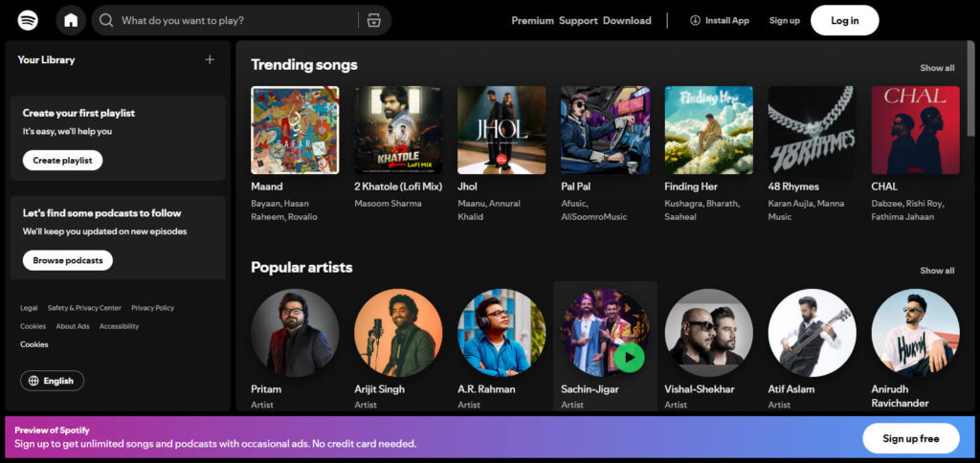The height and width of the screenshot is (463, 980).
Task: Open Pritam artist photo
Action: point(295,332)
